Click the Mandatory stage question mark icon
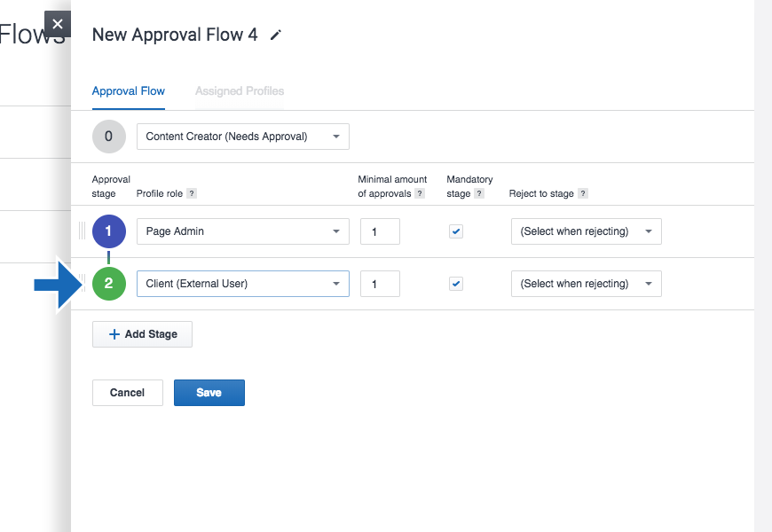Image resolution: width=772 pixels, height=532 pixels. coord(481,193)
